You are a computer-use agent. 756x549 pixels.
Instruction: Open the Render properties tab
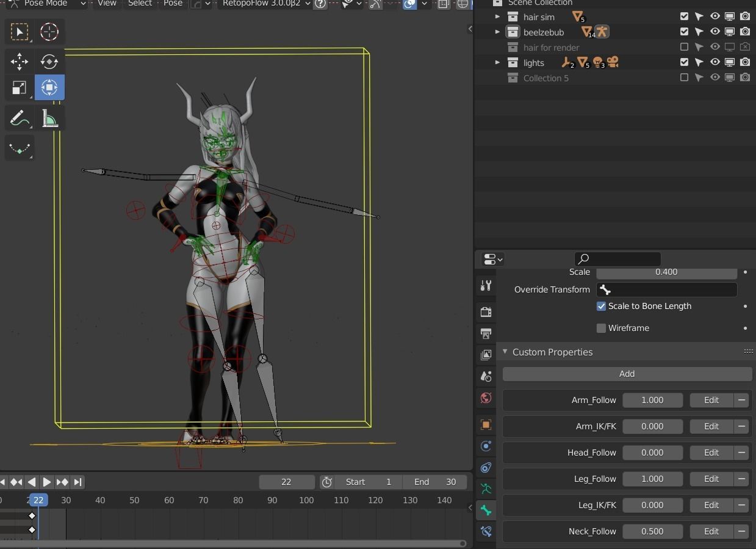(486, 312)
